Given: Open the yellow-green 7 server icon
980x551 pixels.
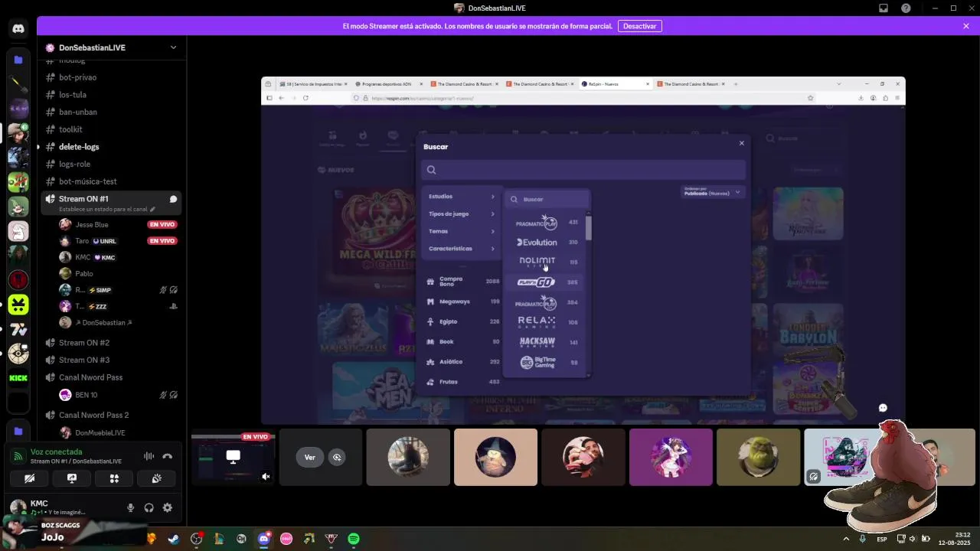Looking at the screenshot, I should click(18, 329).
